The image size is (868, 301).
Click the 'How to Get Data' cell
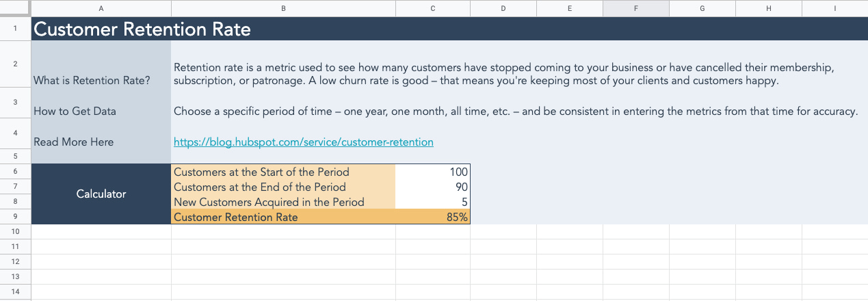pos(101,111)
